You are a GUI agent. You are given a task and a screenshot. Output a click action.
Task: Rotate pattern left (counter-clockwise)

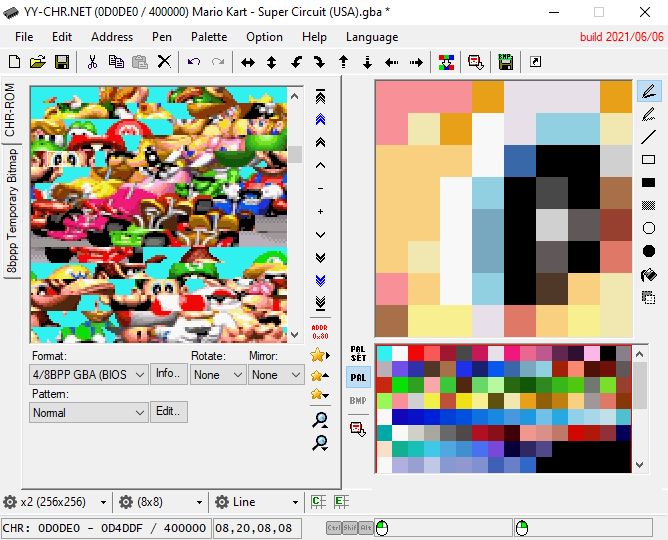point(296,63)
